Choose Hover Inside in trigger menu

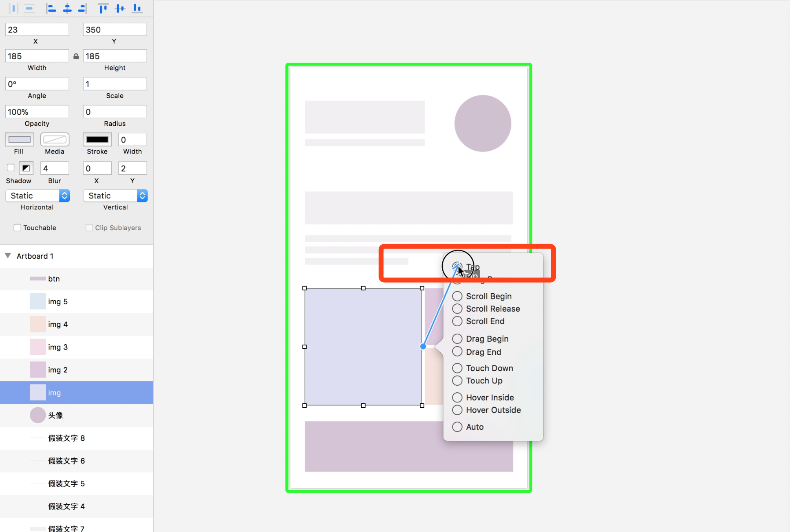point(457,398)
